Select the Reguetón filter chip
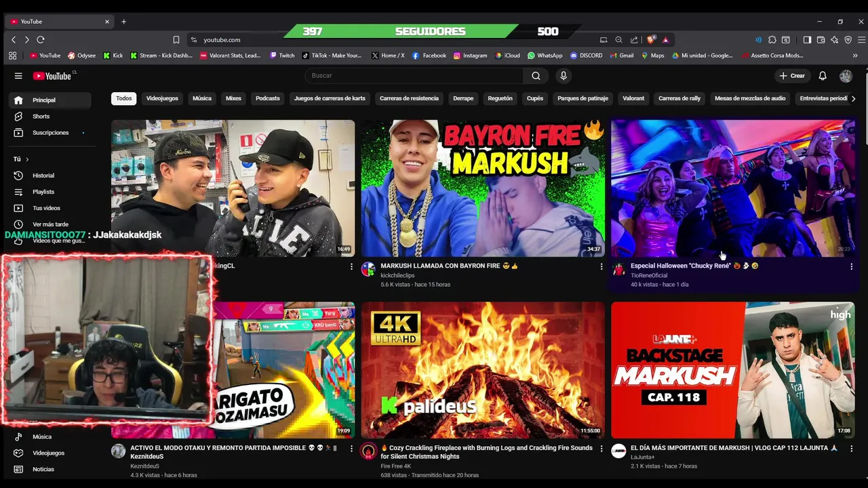The image size is (868, 488). tap(500, 98)
